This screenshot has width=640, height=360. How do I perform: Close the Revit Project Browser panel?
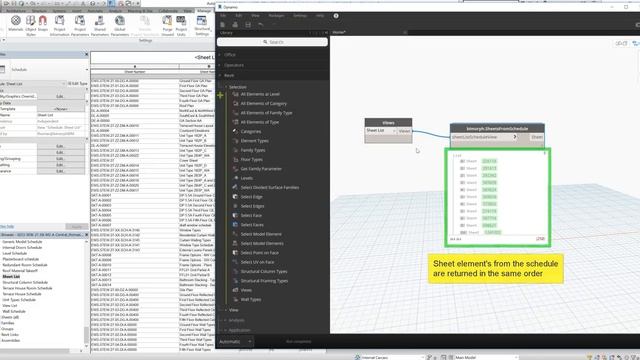(x=86, y=235)
